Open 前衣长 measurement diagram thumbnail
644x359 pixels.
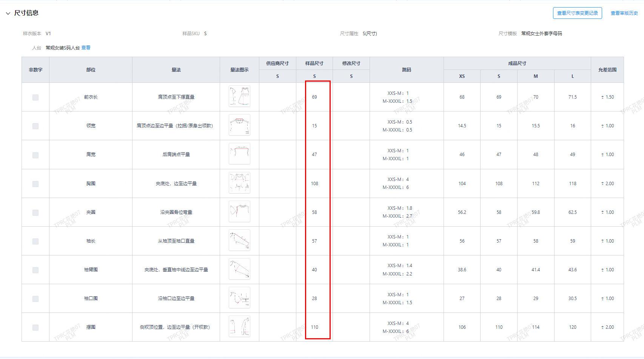click(x=239, y=96)
